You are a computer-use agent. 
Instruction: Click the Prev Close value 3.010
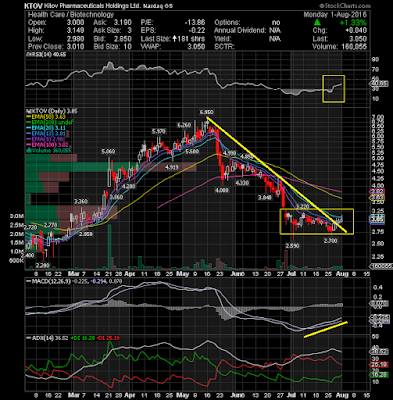(x=75, y=47)
